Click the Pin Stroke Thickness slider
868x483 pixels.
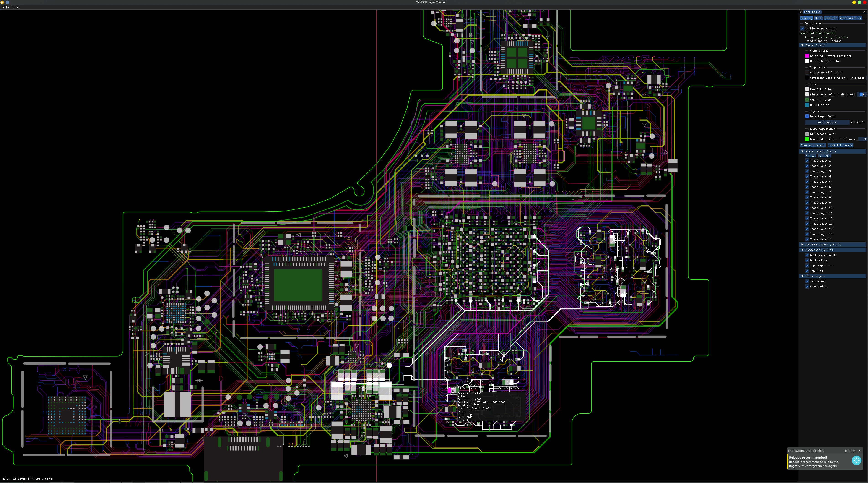(x=862, y=95)
